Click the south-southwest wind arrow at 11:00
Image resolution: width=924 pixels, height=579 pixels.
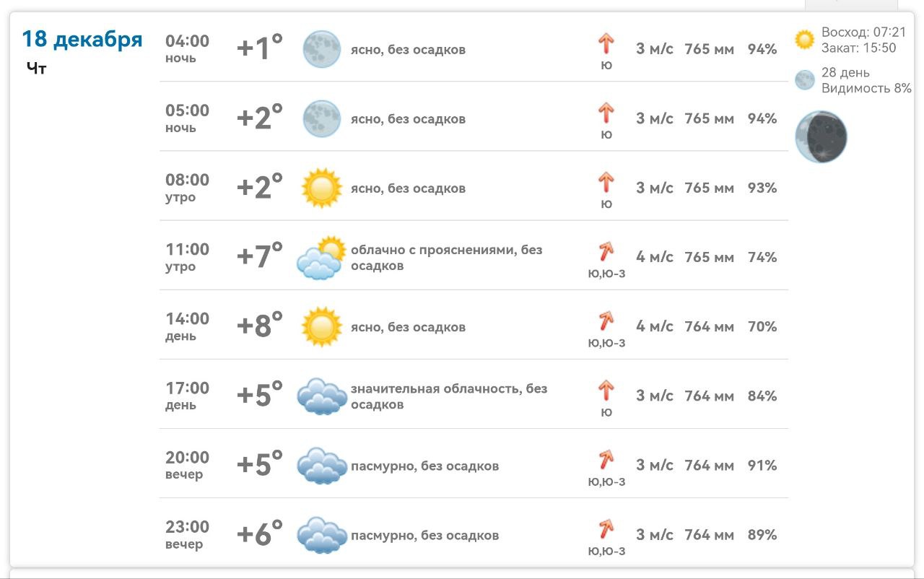point(606,252)
